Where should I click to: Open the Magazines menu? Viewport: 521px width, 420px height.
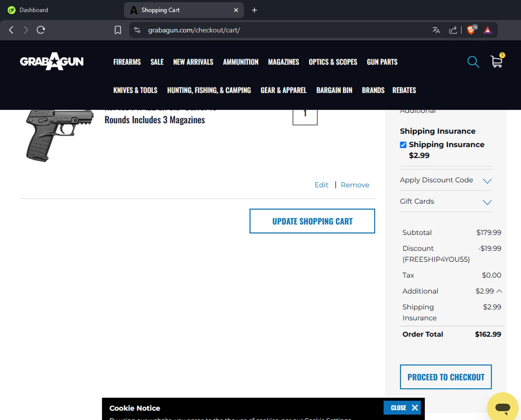[283, 62]
